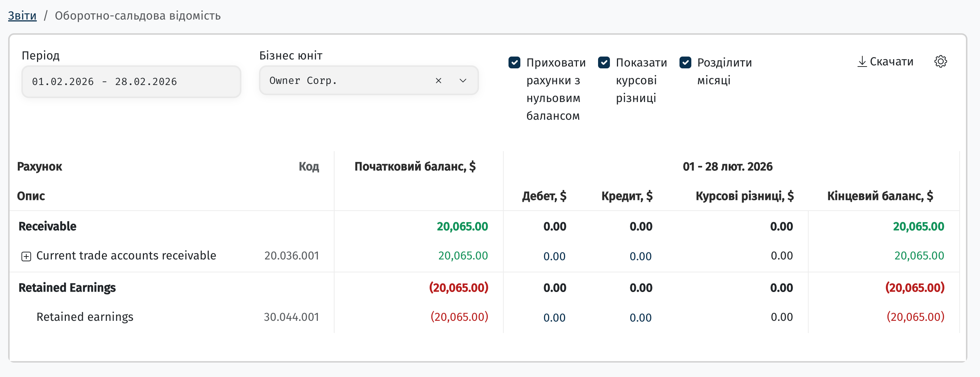Open the period date range field

click(x=131, y=82)
